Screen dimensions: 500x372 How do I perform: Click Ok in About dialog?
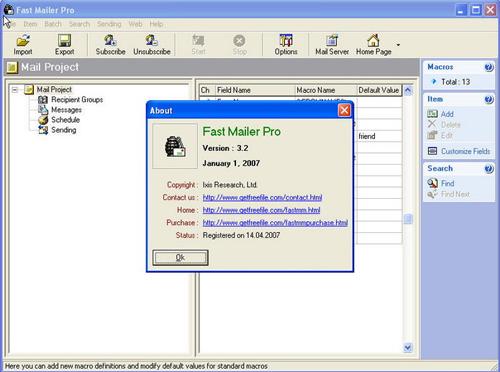point(180,258)
